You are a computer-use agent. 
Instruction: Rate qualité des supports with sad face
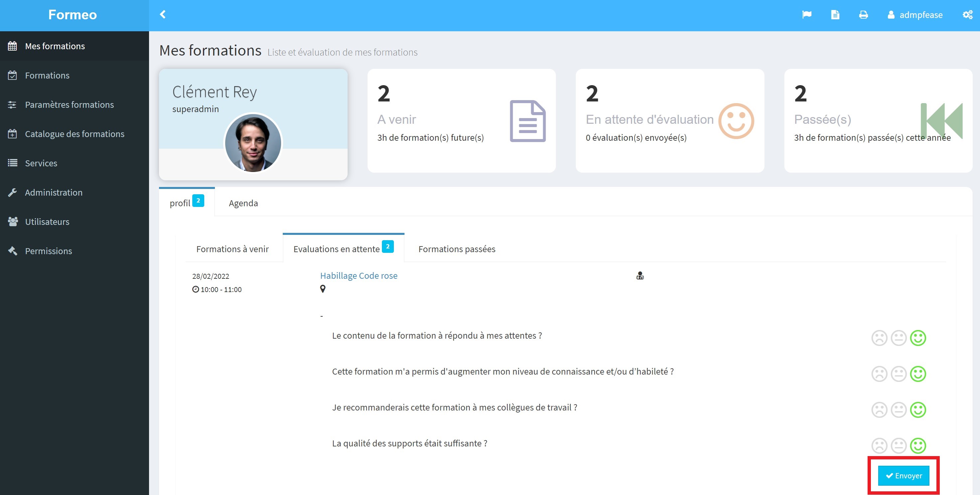click(879, 445)
